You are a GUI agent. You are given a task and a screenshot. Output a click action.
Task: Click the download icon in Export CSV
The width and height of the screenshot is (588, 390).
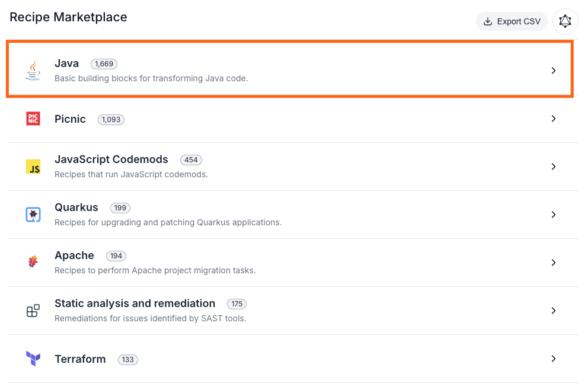pyautogui.click(x=487, y=21)
